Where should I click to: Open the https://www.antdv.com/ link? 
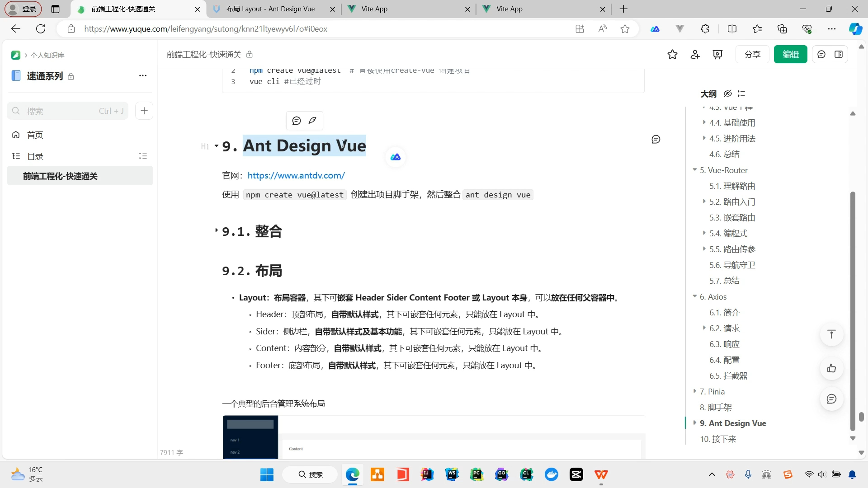coord(296,175)
